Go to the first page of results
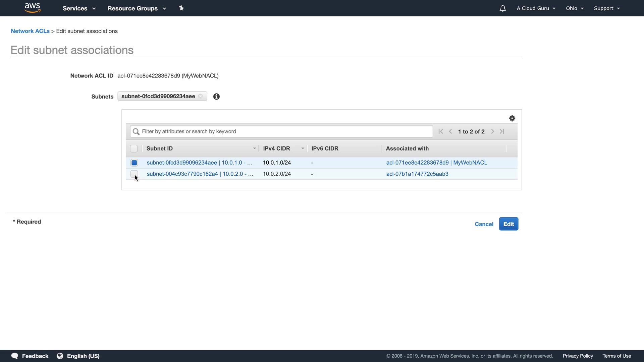 (x=441, y=131)
